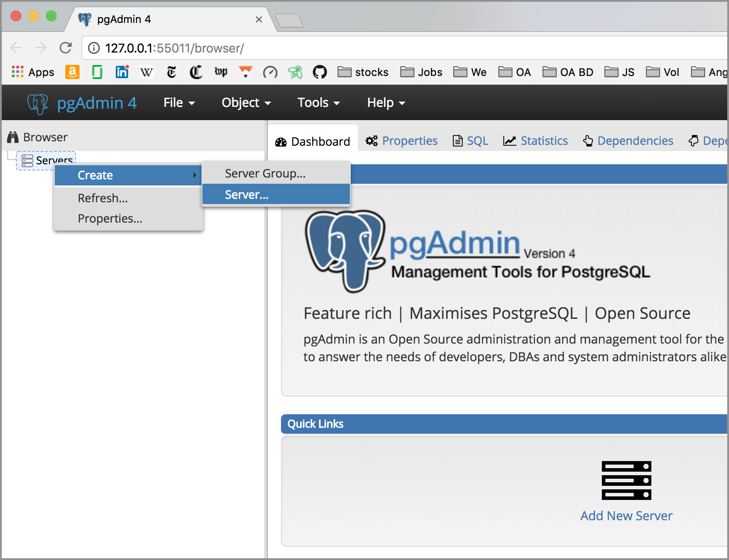Click the Add New Server stack icon
Screen dimensions: 729x560
(x=626, y=481)
